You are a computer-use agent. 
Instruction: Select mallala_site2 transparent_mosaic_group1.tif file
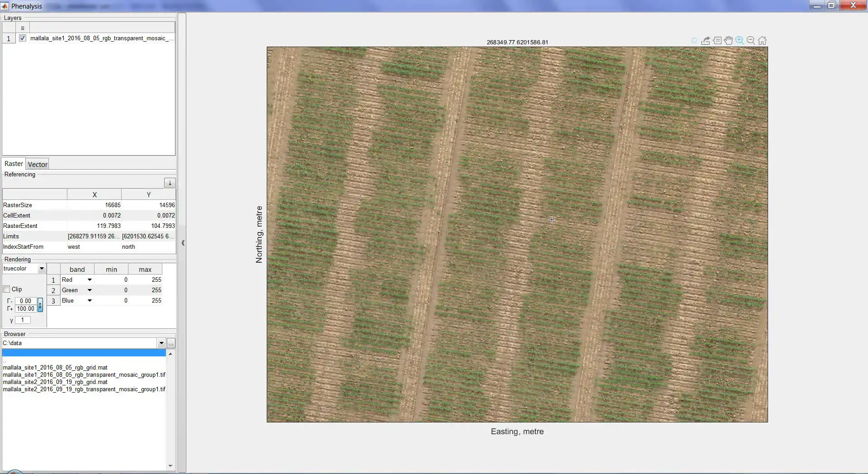tap(84, 389)
